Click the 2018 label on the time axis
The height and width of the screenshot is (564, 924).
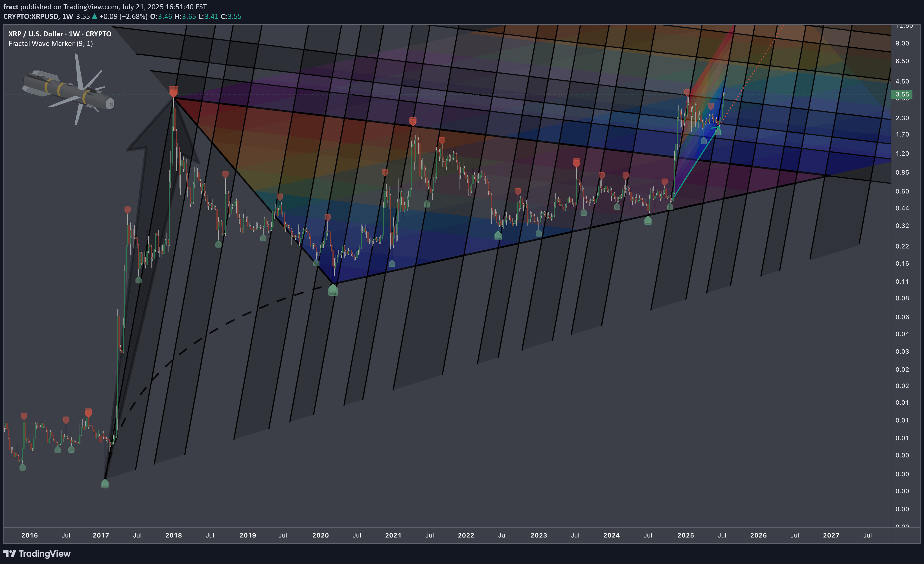174,535
